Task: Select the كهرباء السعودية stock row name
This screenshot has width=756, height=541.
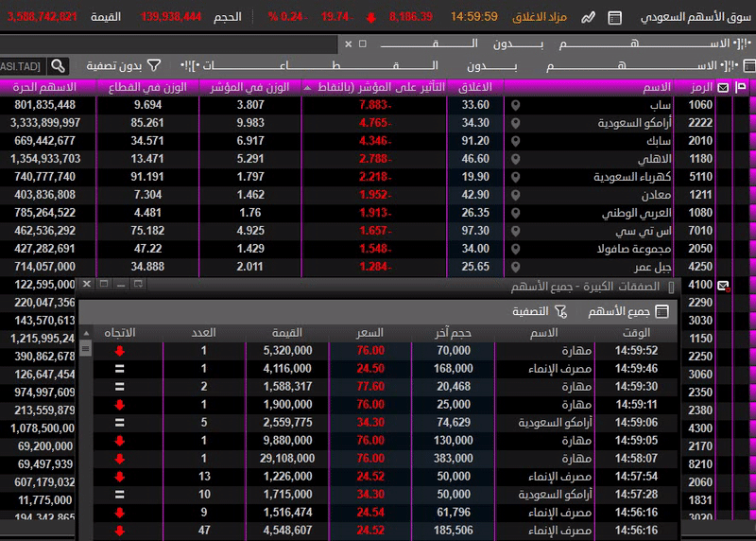Action: click(x=606, y=177)
